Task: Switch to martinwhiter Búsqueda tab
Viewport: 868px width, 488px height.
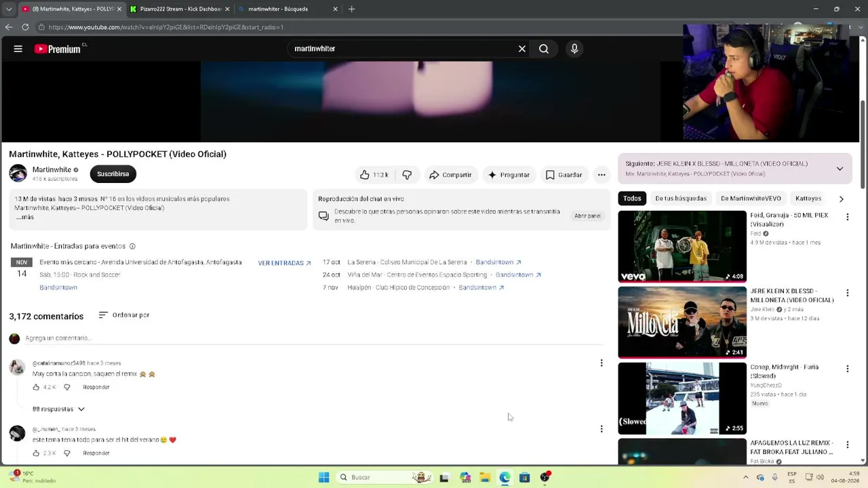Action: 288,9
